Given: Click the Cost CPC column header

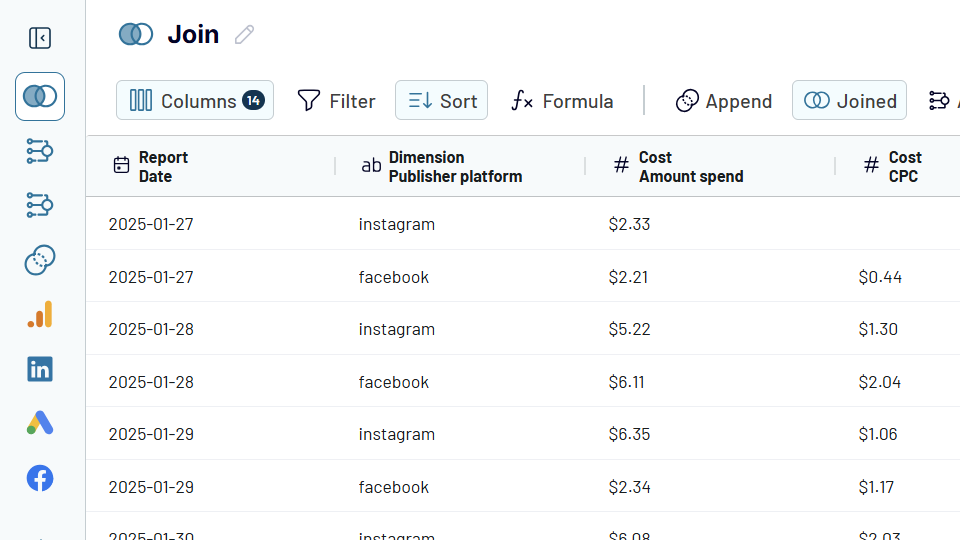Looking at the screenshot, I should [904, 167].
